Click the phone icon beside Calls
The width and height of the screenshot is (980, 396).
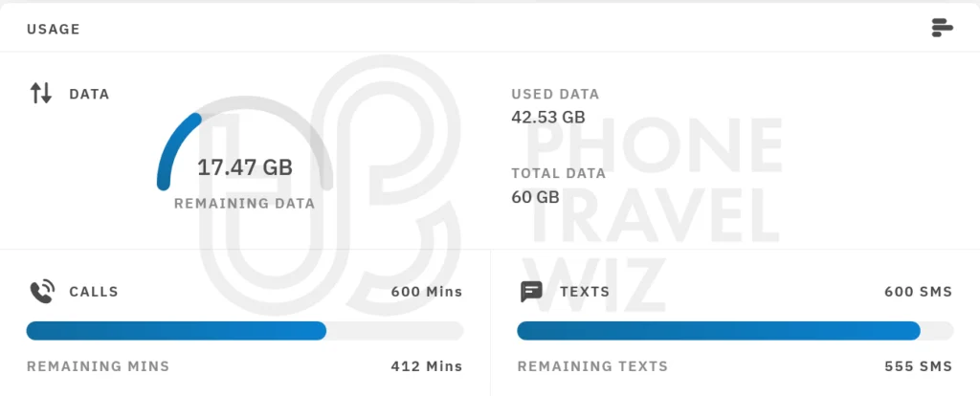click(x=41, y=292)
